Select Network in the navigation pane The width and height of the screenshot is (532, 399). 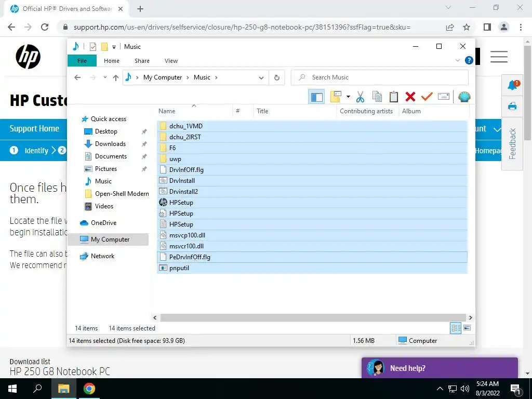pos(102,256)
